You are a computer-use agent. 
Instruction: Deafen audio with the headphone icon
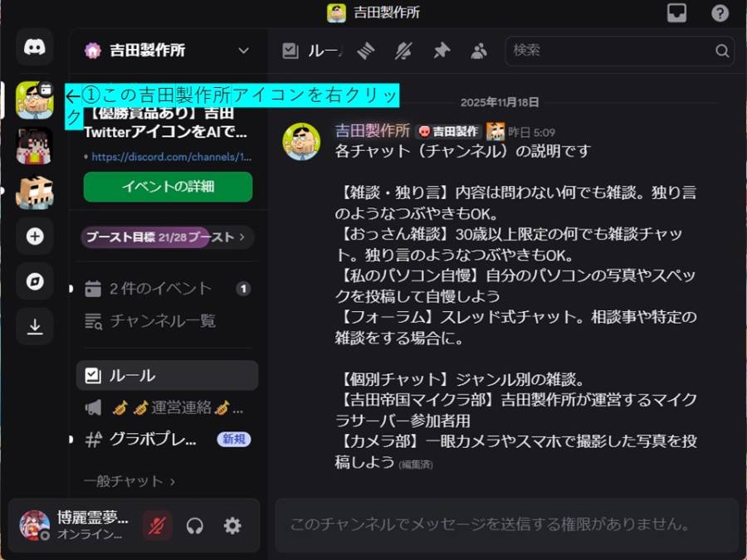click(194, 526)
